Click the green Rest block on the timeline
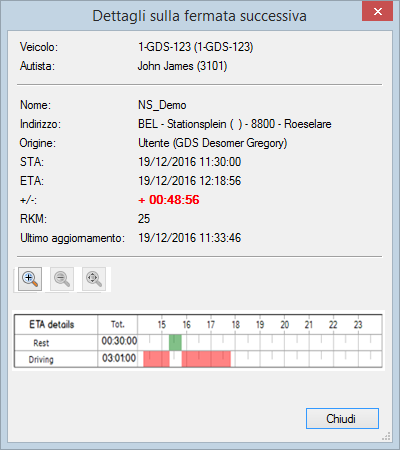The width and height of the screenshot is (400, 450). point(175,342)
